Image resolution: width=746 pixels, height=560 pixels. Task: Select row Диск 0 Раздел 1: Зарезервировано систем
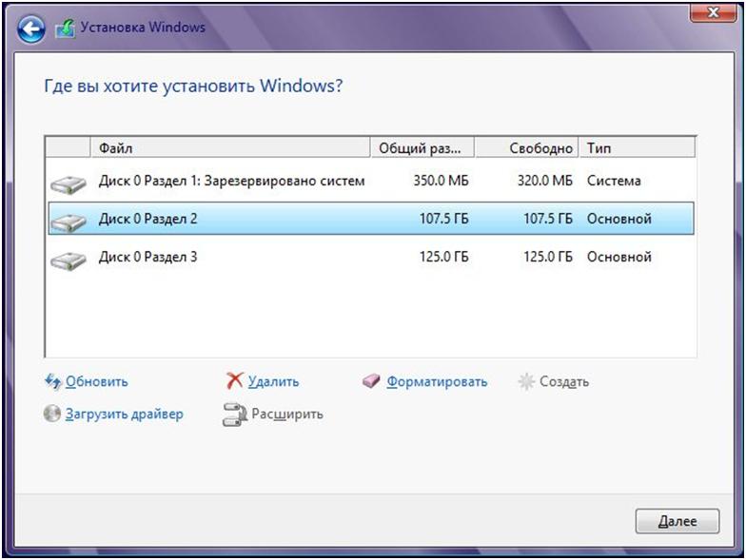coord(371,181)
